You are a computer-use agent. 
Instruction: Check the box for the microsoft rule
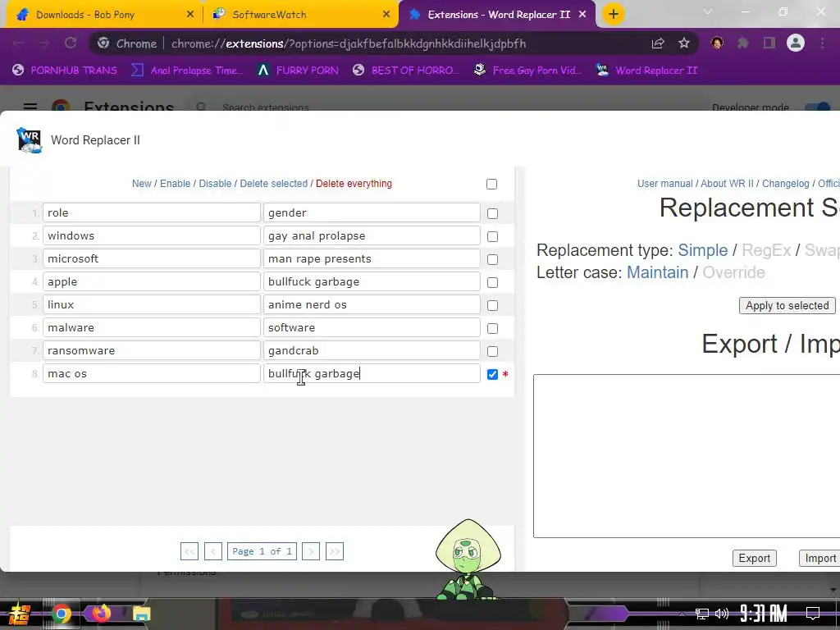(492, 260)
